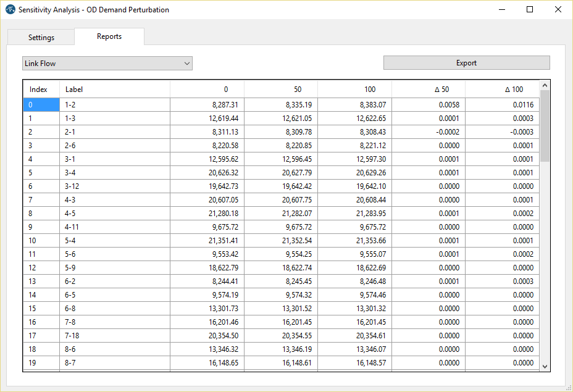The height and width of the screenshot is (392, 573).
Task: Select the highlighted index 0 cell
Action: pos(41,105)
